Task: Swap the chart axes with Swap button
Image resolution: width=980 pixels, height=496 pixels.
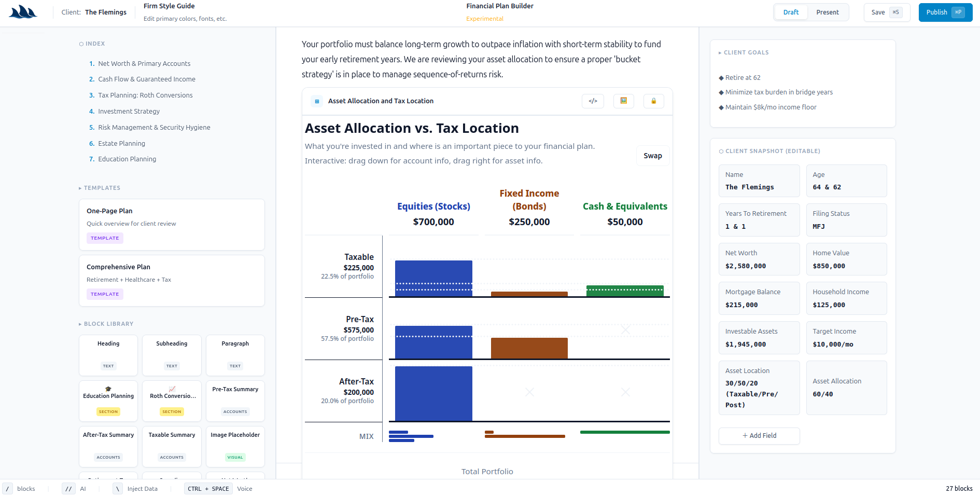Action: (x=653, y=156)
